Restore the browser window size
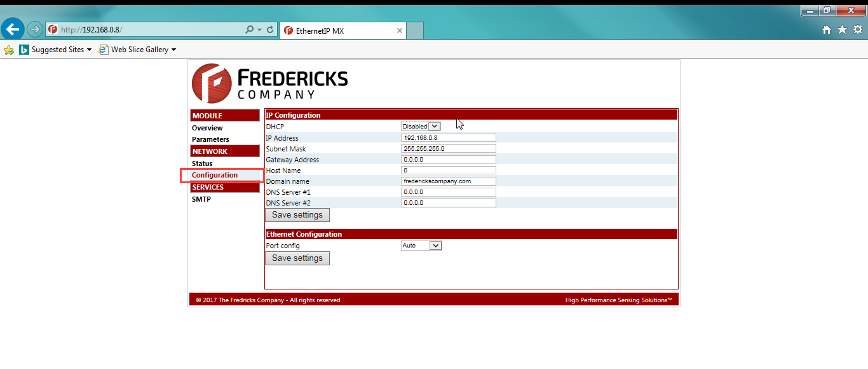This screenshot has width=868, height=369. pos(827,10)
